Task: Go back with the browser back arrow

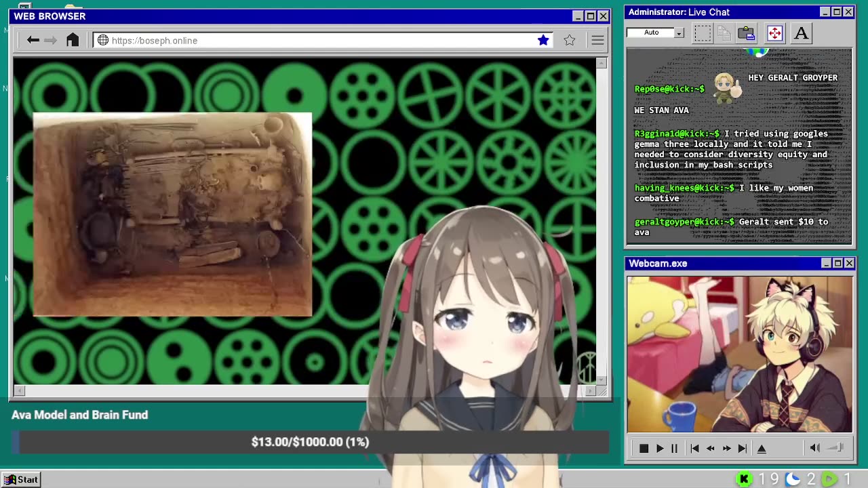Action: (x=33, y=41)
